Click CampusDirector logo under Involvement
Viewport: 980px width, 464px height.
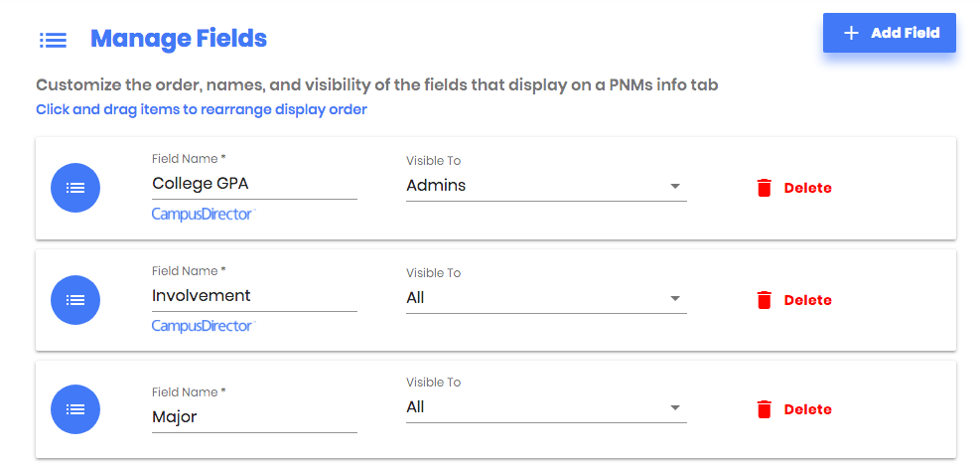click(204, 326)
